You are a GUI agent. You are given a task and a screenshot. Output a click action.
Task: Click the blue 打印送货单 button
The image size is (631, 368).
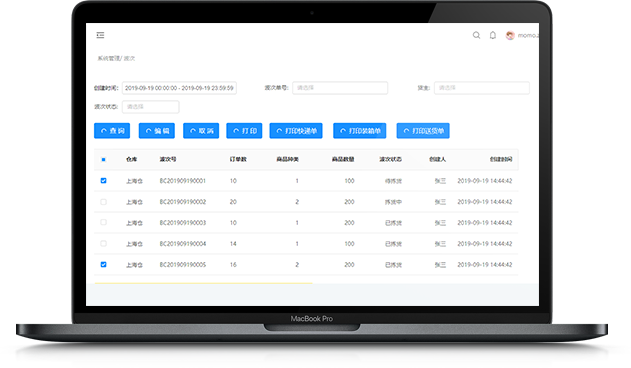pyautogui.click(x=423, y=131)
